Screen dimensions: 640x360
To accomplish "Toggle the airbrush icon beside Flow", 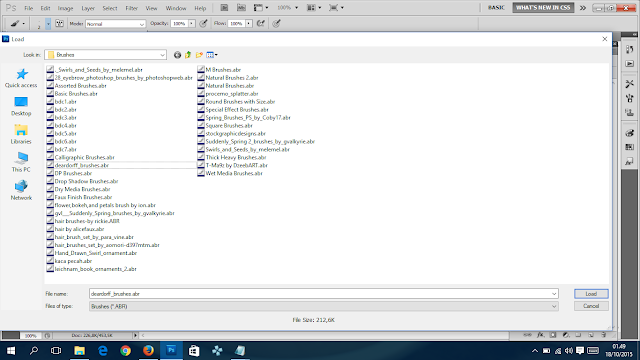I will [260, 24].
